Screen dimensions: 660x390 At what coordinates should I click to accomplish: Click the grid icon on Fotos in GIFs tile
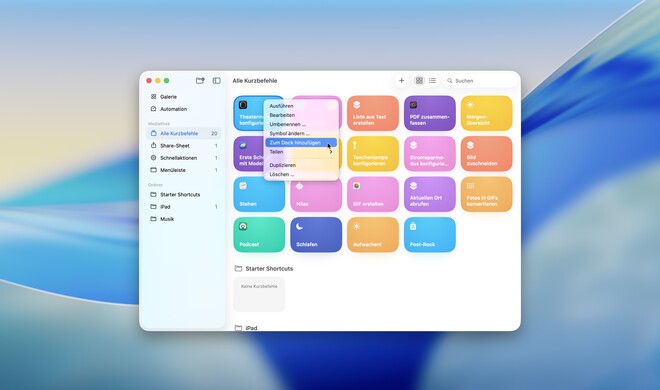470,186
